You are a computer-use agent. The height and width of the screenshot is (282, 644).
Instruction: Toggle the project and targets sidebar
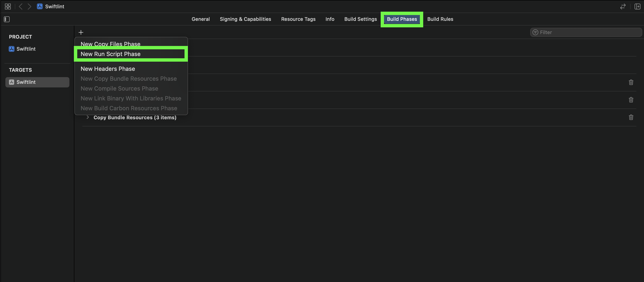(7, 19)
